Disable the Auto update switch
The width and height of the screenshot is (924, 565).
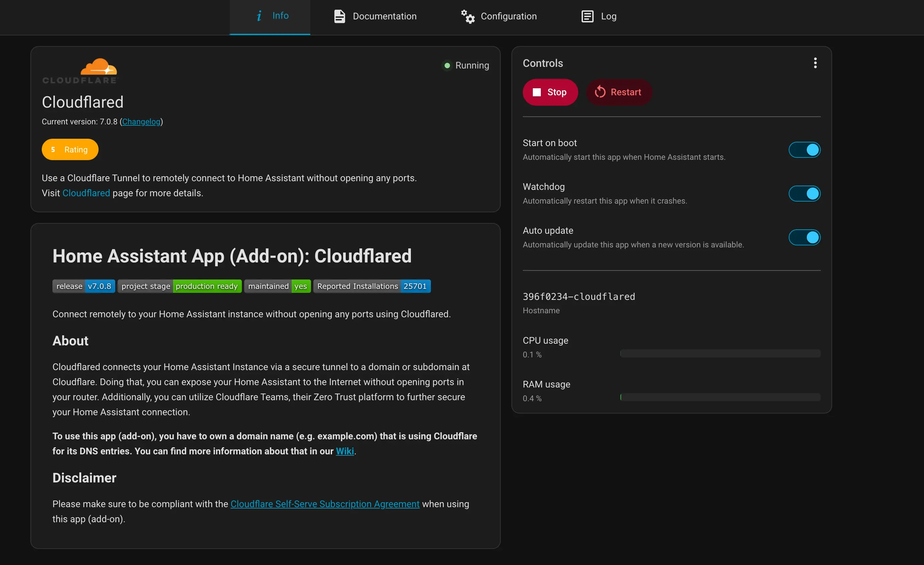pos(804,237)
